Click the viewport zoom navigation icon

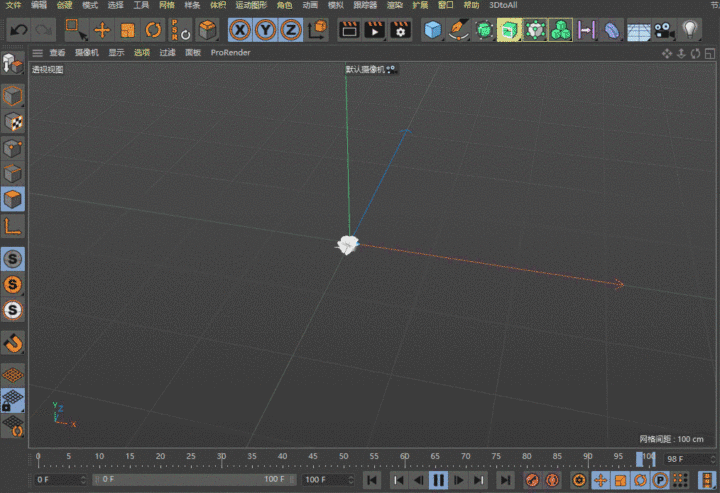(681, 54)
